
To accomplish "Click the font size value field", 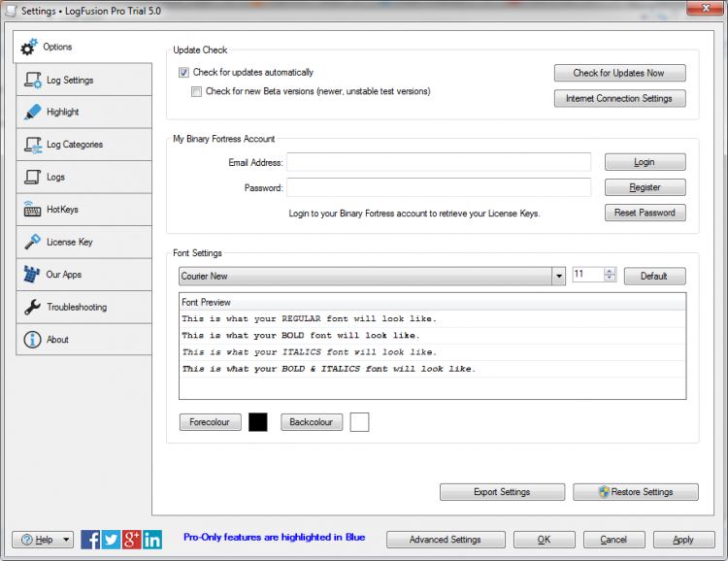I will tap(588, 274).
